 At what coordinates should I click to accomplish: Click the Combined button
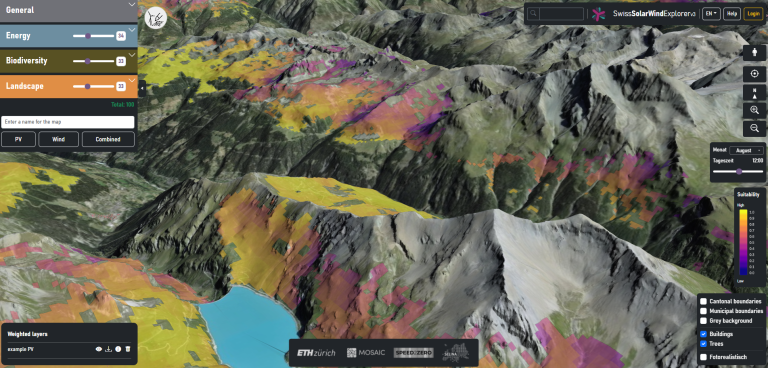(108, 139)
